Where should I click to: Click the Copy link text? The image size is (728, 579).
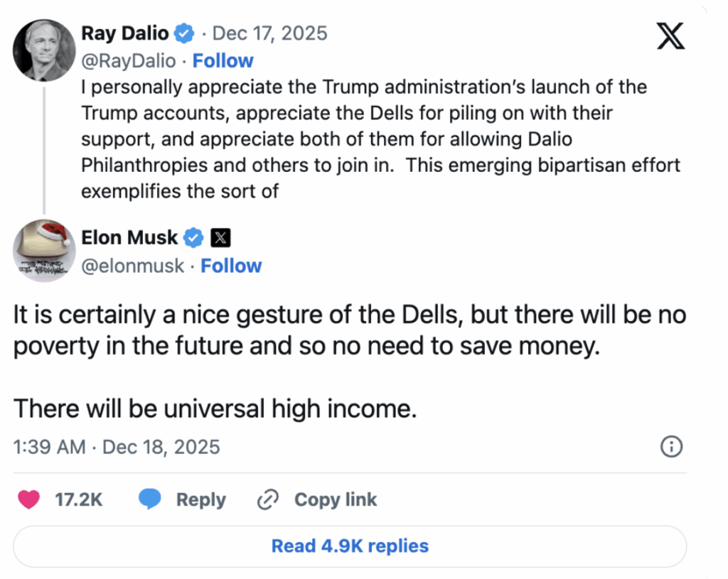(x=336, y=500)
